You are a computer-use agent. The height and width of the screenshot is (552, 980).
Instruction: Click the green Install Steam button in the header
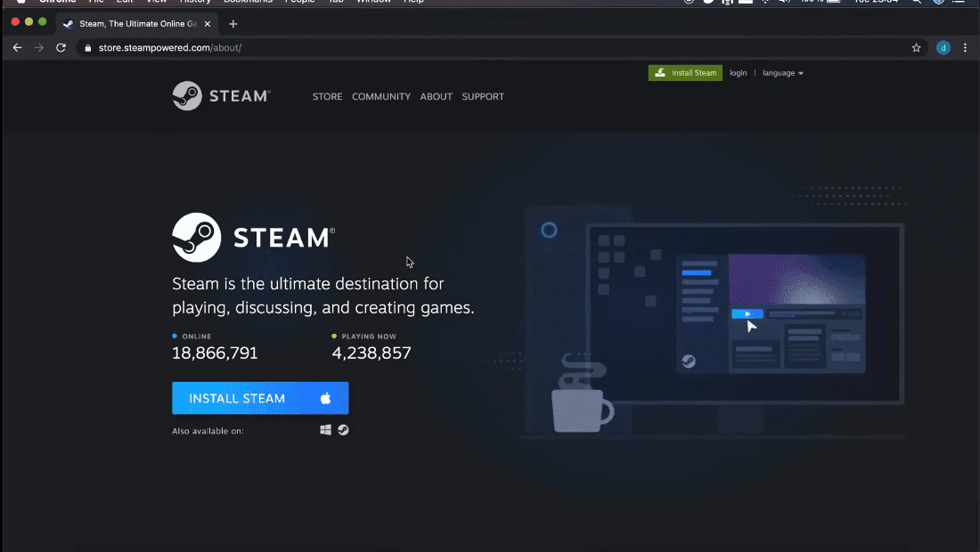[684, 72]
